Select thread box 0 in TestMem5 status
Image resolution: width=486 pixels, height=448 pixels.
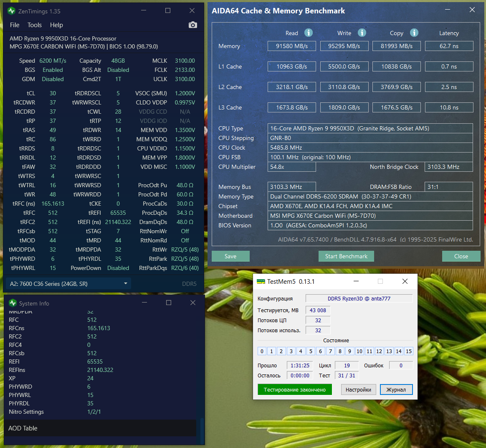[x=262, y=351]
